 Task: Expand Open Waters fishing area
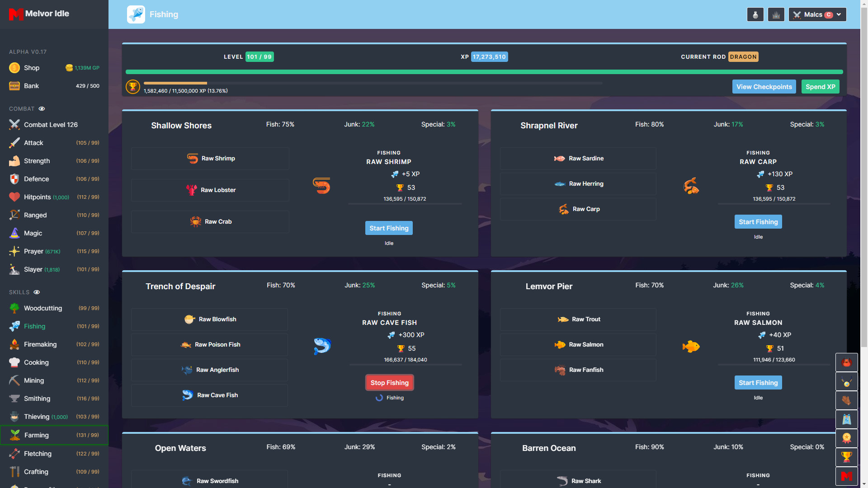[x=180, y=447]
